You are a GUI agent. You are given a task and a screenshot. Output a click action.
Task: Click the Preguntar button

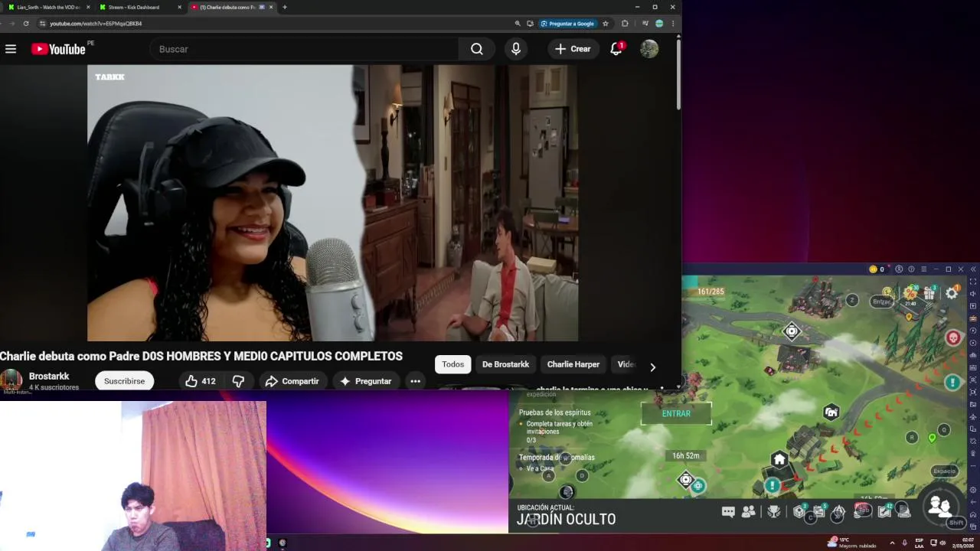click(365, 381)
